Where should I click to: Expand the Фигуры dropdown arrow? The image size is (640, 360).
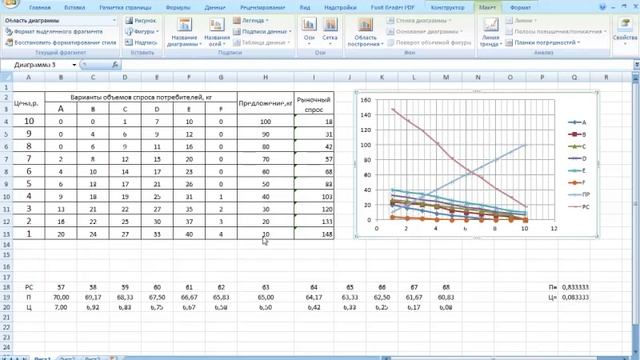(157, 31)
